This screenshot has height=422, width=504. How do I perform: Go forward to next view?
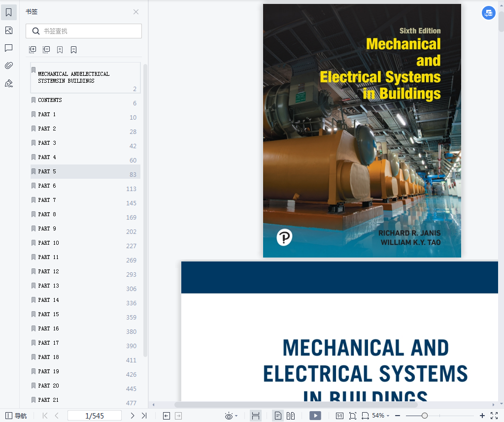pos(178,416)
